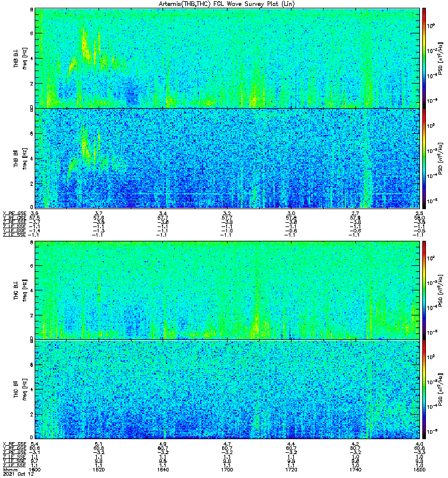Click the color bar beside the THB B⊥ panel
448x478 pixels.
[424, 58]
